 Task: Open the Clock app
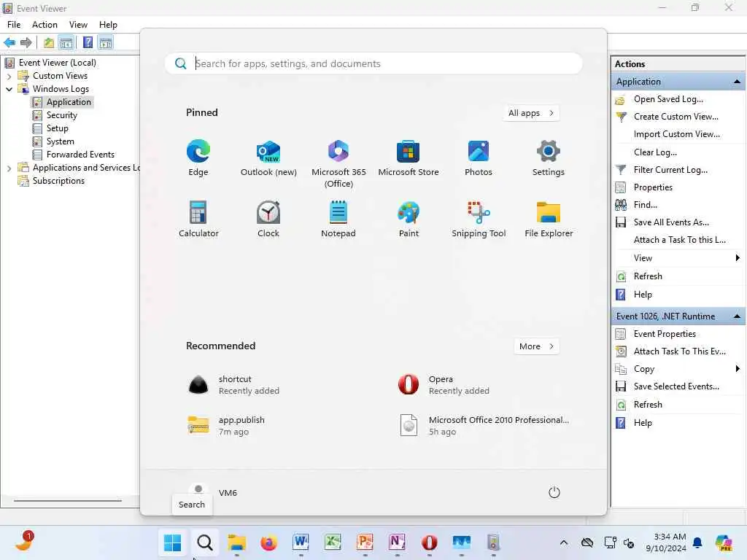[x=268, y=219]
